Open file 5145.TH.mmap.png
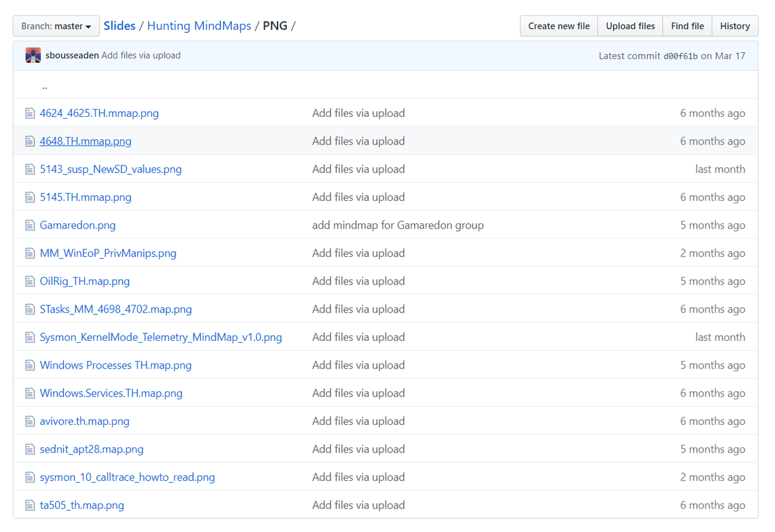Viewport: 775px width, 532px height. coord(85,197)
